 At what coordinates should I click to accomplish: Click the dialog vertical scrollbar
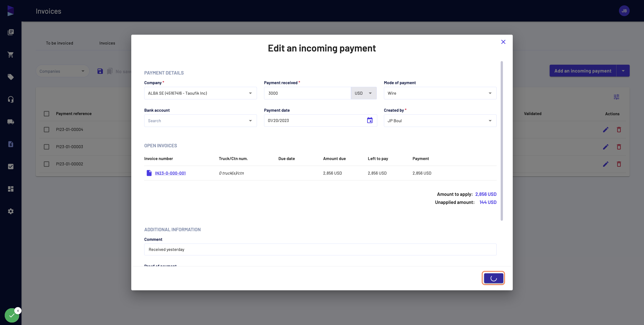(x=502, y=141)
